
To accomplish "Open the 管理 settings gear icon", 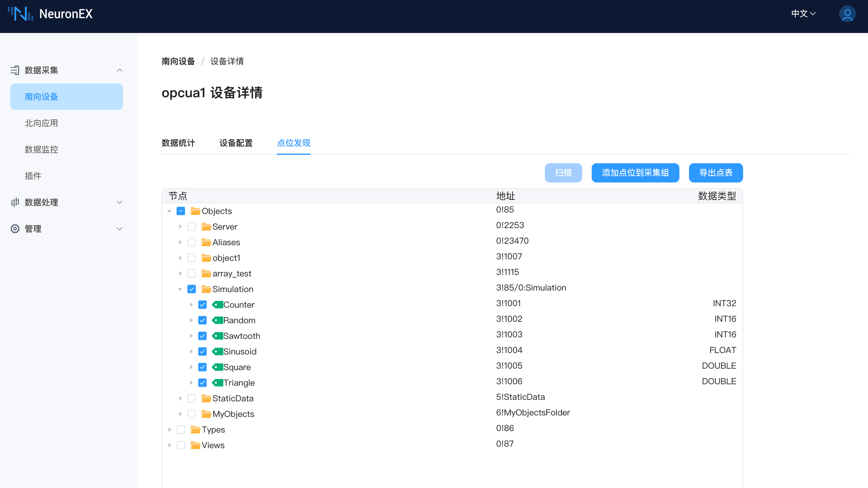I will (15, 228).
